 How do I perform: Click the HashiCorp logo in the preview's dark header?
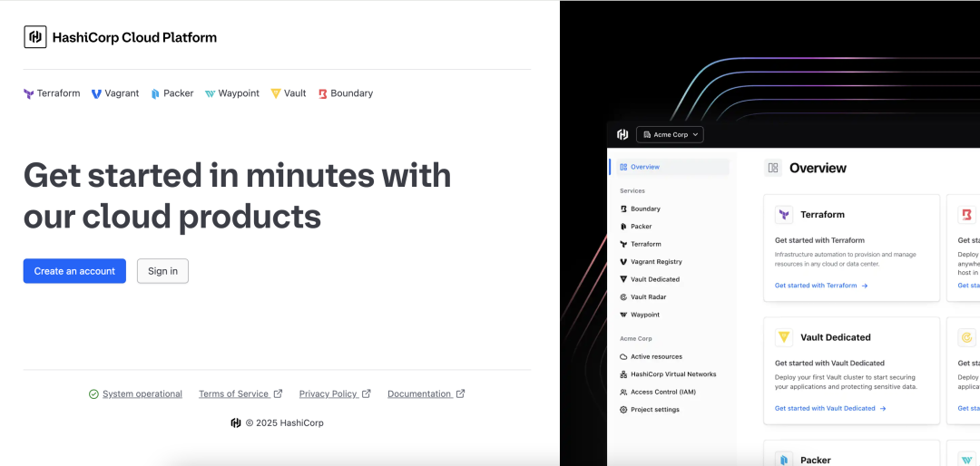[x=622, y=134]
